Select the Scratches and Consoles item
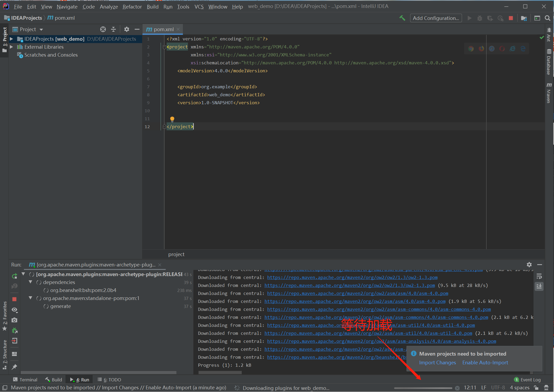This screenshot has width=554, height=392. tap(51, 55)
